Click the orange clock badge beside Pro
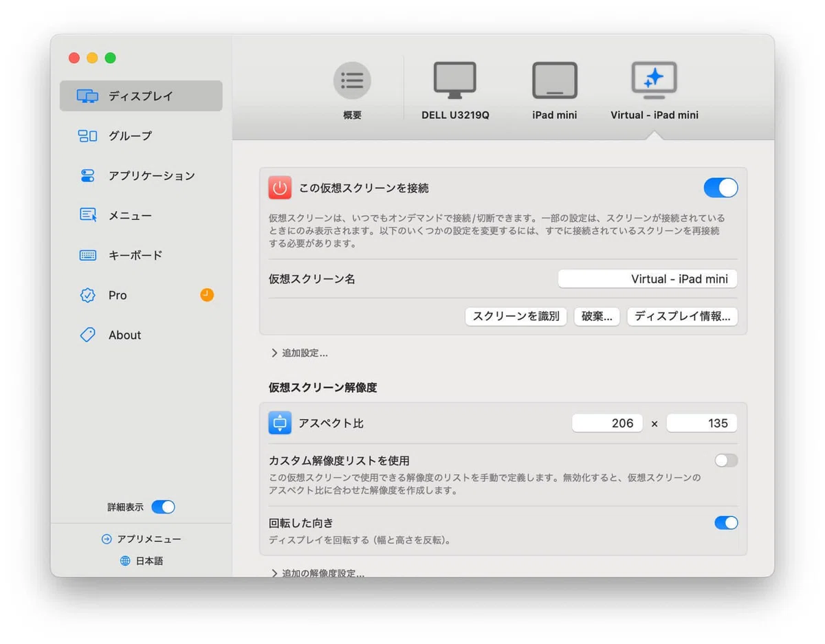Screen dimensions: 825x644 click(x=207, y=295)
